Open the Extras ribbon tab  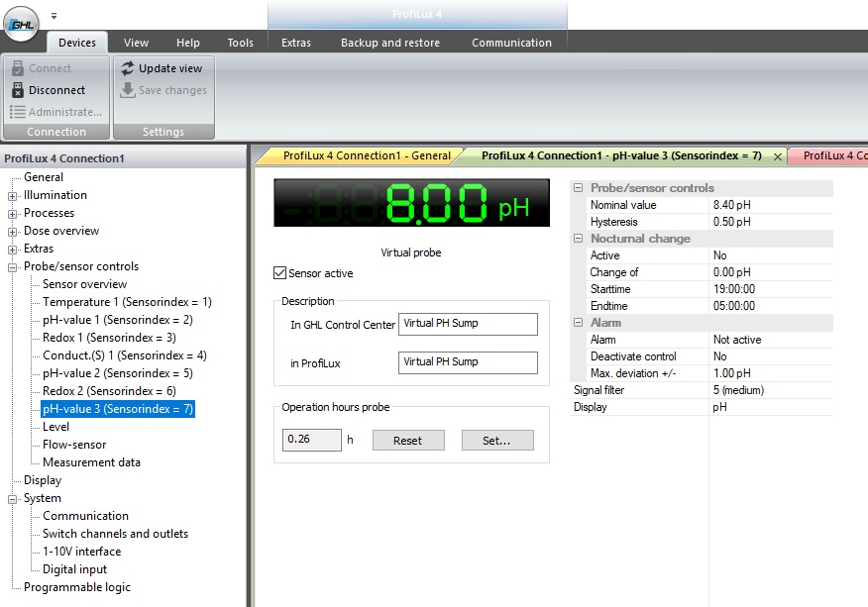296,43
